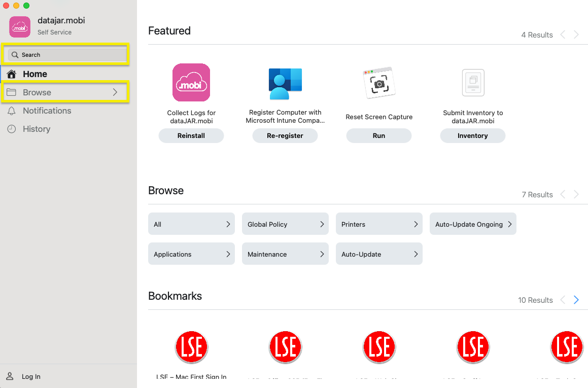Open the LSE Mac First Sign In bookmark
Viewport: 588px width, 388px height.
191,347
